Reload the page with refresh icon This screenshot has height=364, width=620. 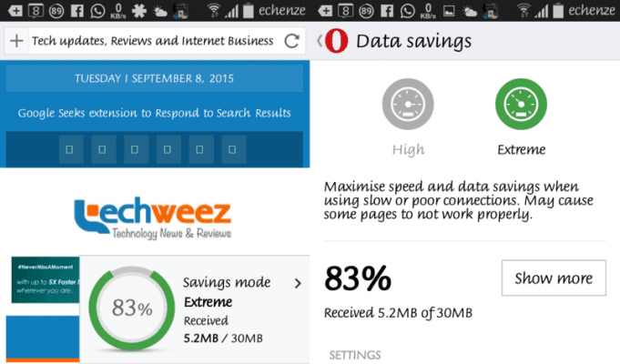[x=292, y=41]
